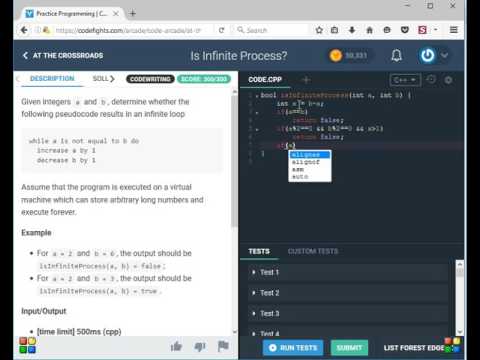The width and height of the screenshot is (480, 360).
Task: Click the notification bell icon
Action: tap(396, 55)
